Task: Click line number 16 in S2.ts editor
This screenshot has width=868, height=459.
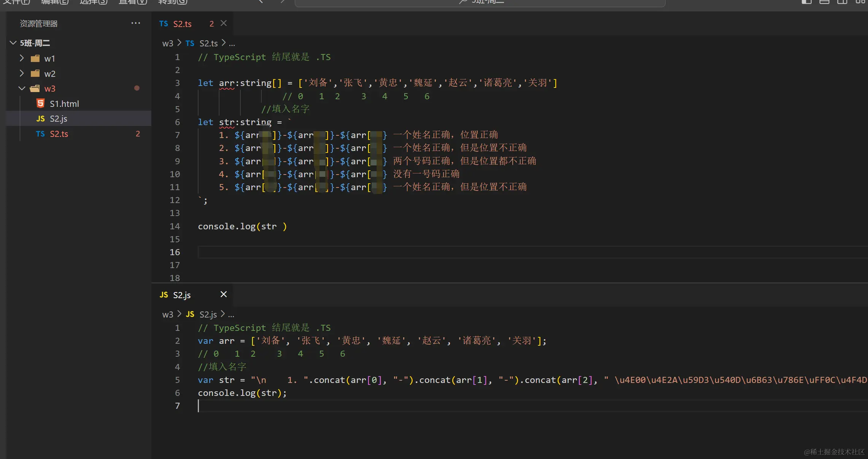Action: (x=175, y=252)
